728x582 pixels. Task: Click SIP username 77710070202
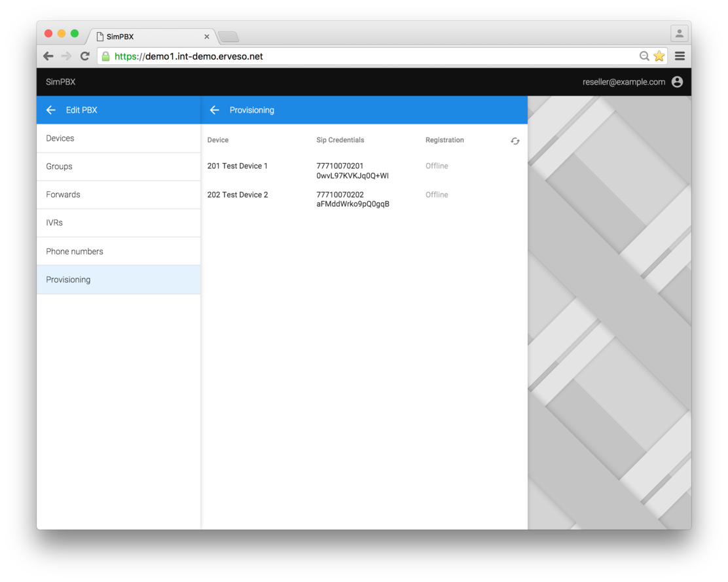pos(340,194)
